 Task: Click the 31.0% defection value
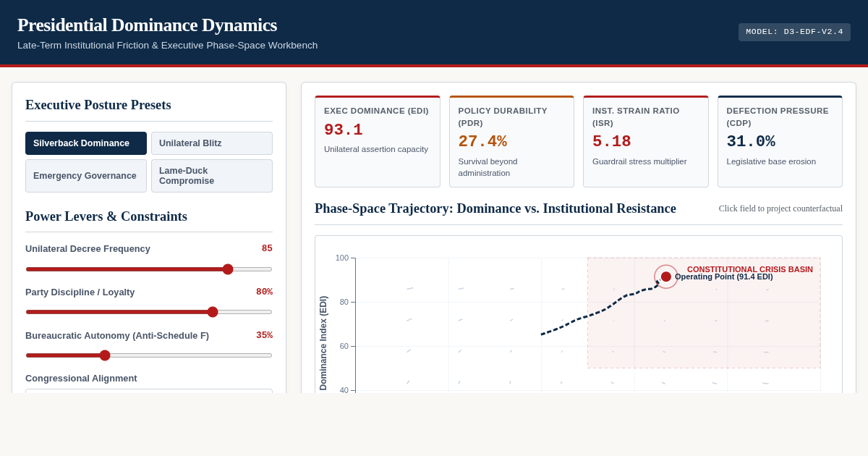(751, 142)
